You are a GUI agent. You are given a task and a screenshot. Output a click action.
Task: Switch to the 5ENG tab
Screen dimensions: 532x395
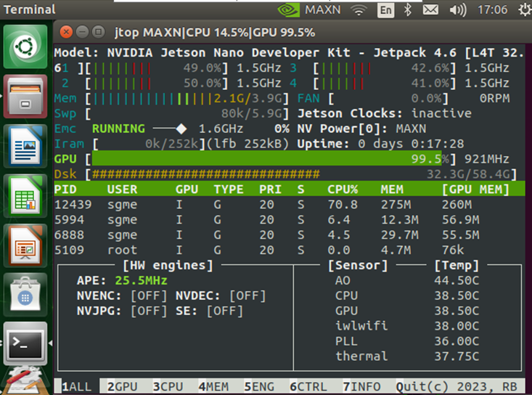pyautogui.click(x=259, y=386)
